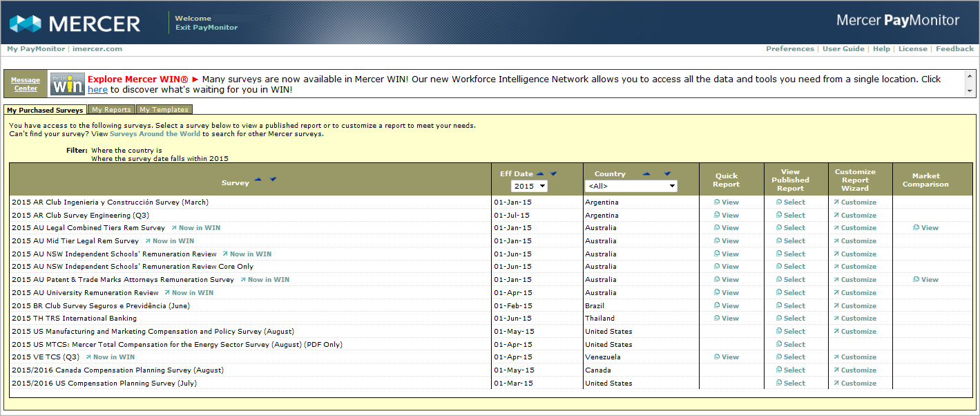This screenshot has height=416, width=980.
Task: Click the 'Canada' country cell
Action: coord(598,370)
